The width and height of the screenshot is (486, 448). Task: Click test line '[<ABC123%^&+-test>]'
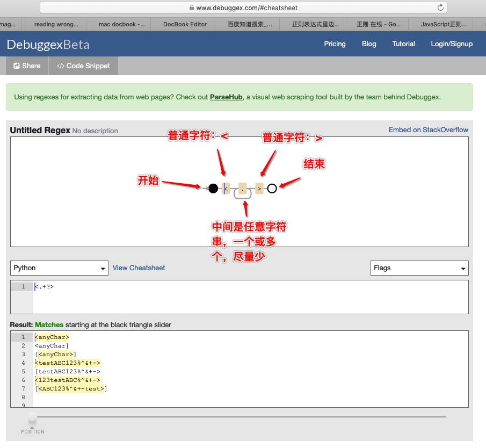(x=71, y=389)
